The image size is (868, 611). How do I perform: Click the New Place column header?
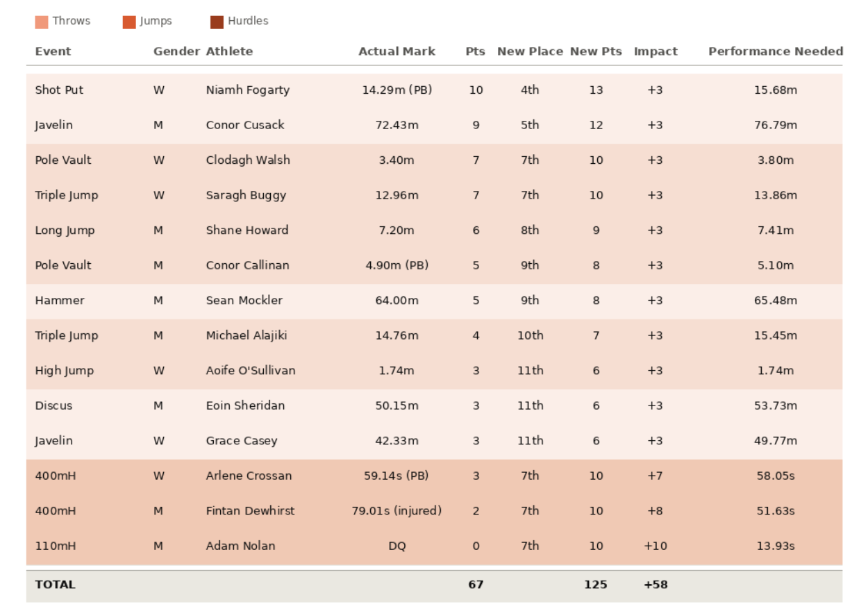[530, 51]
